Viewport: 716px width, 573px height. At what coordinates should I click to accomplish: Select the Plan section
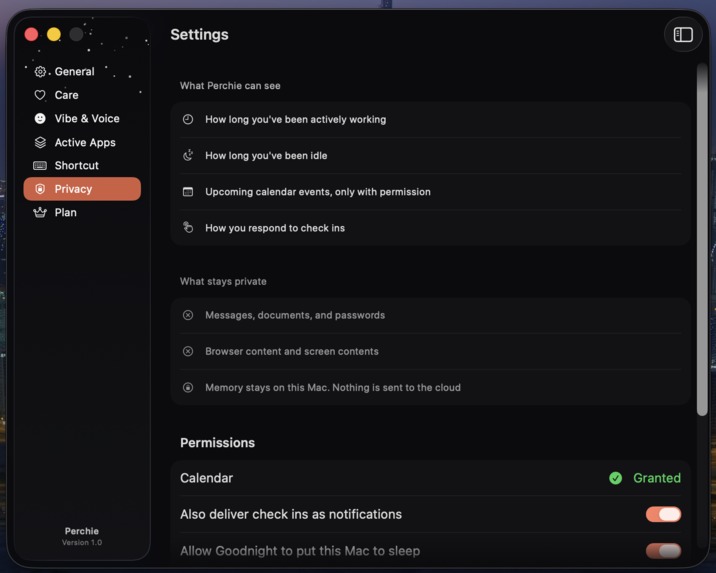point(82,212)
